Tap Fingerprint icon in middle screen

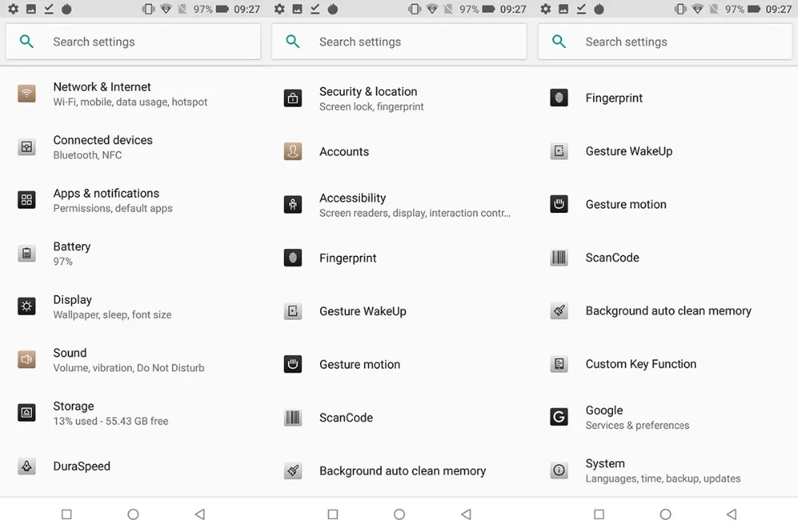293,258
